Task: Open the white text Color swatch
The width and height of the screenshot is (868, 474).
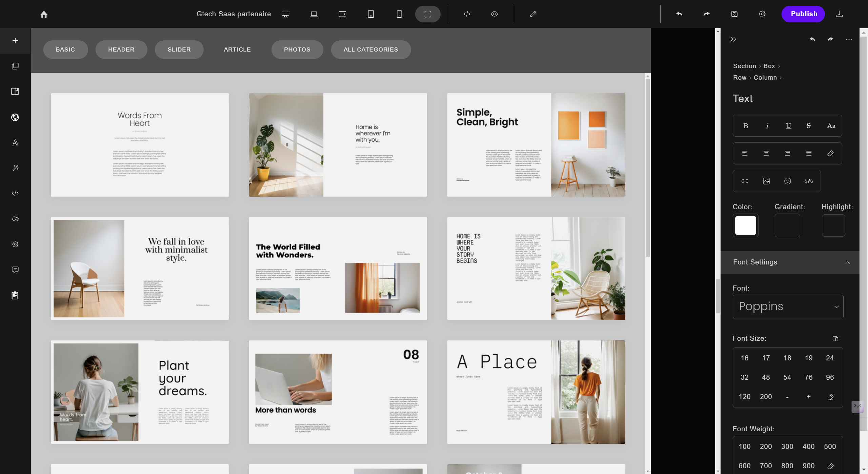Action: tap(745, 225)
